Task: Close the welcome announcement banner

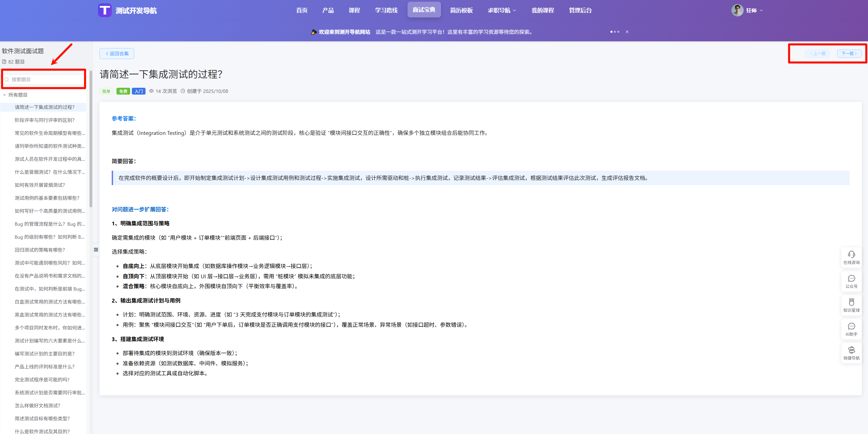Action: (x=627, y=32)
